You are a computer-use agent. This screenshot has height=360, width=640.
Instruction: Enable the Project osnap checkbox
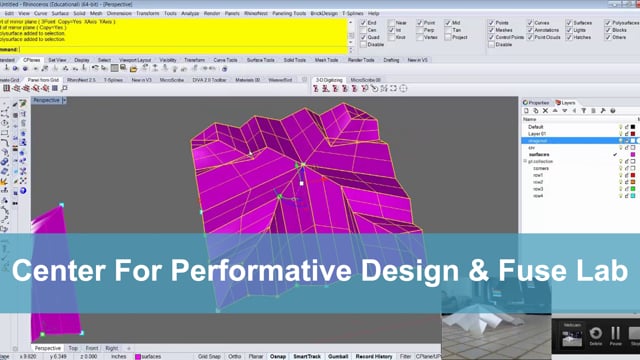[448, 37]
